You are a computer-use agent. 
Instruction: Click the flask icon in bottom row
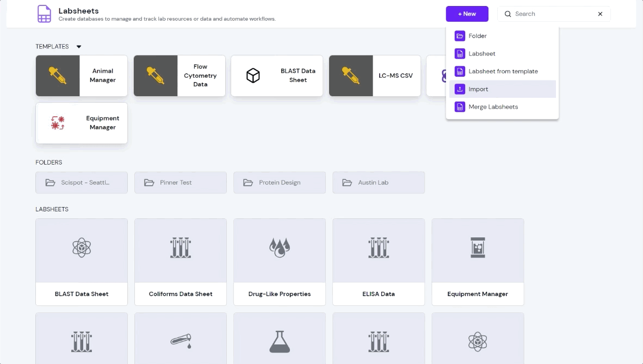(280, 342)
